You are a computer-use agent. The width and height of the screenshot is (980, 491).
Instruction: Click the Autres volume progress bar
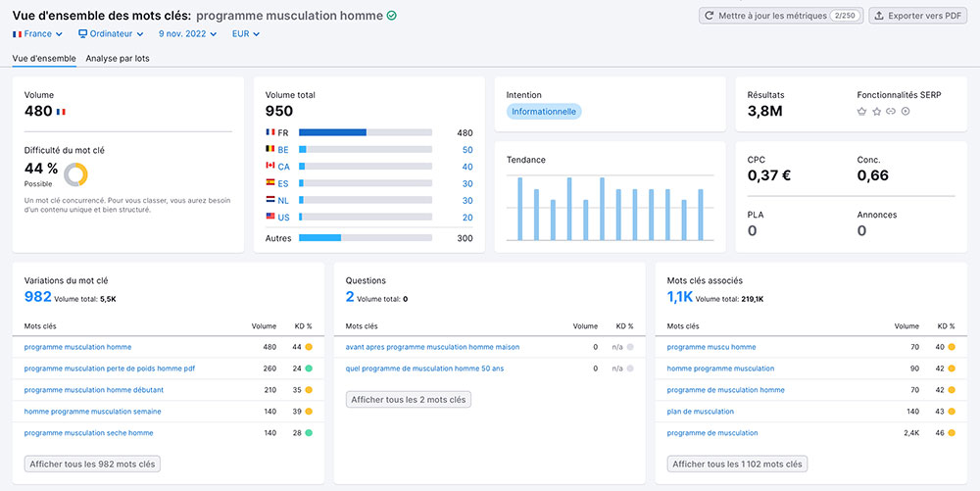(366, 238)
